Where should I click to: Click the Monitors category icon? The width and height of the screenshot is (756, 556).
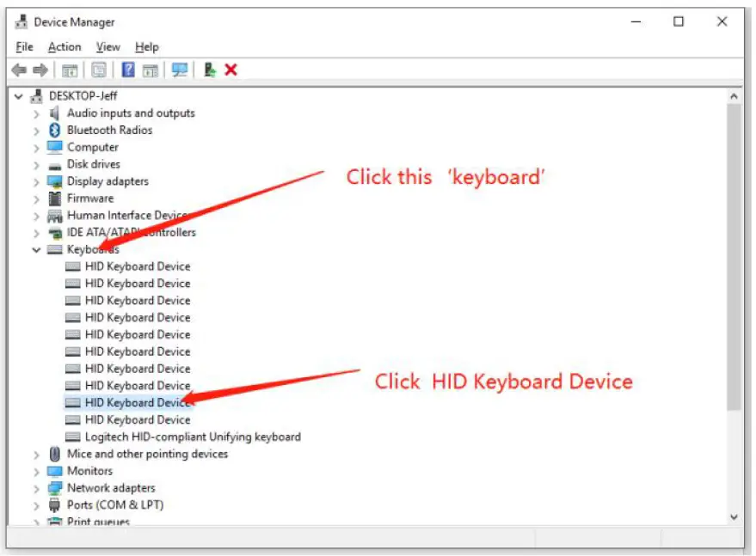coord(55,471)
